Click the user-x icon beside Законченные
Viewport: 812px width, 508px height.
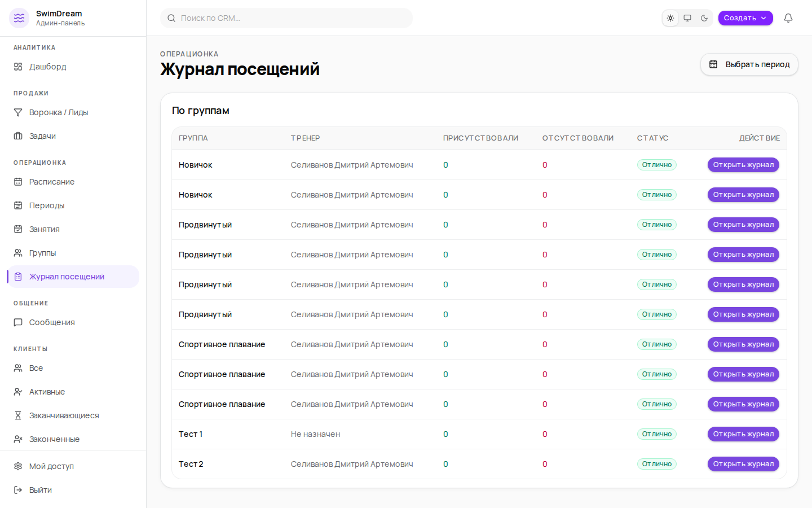18,439
